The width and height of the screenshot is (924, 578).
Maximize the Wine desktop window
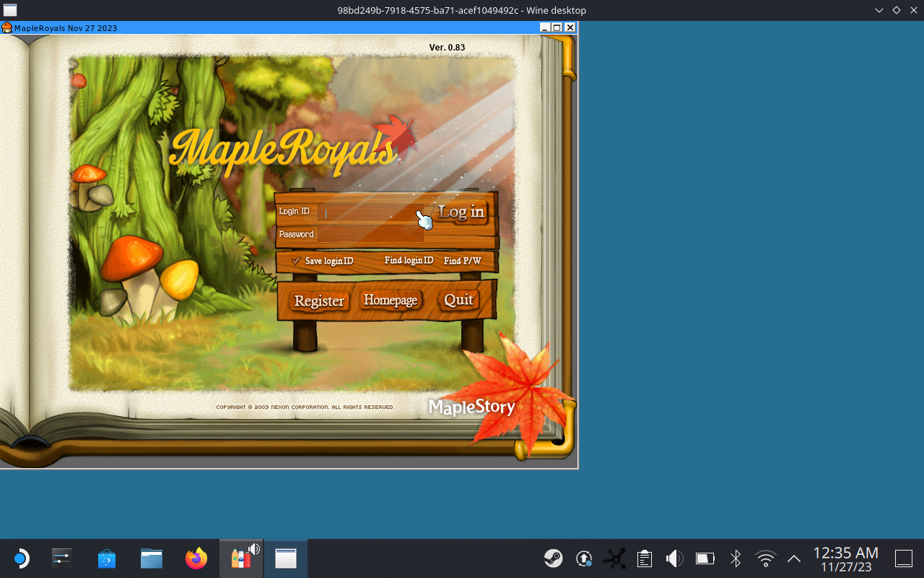pyautogui.click(x=896, y=10)
